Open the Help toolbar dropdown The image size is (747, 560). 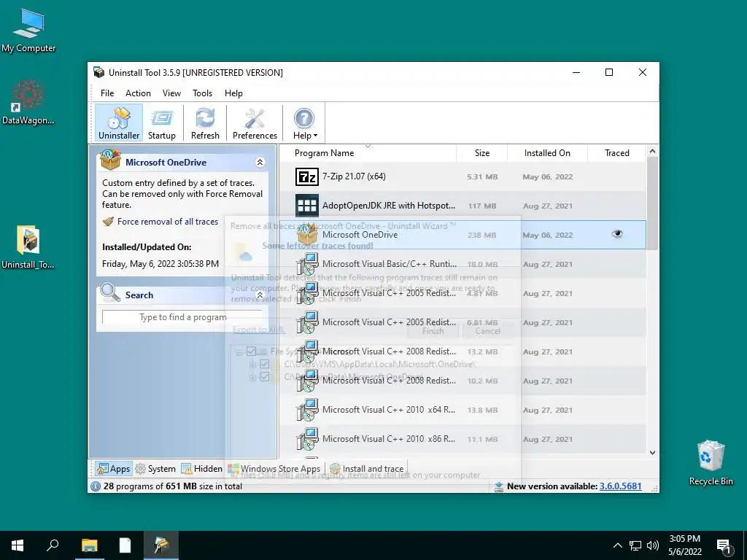coord(305,122)
